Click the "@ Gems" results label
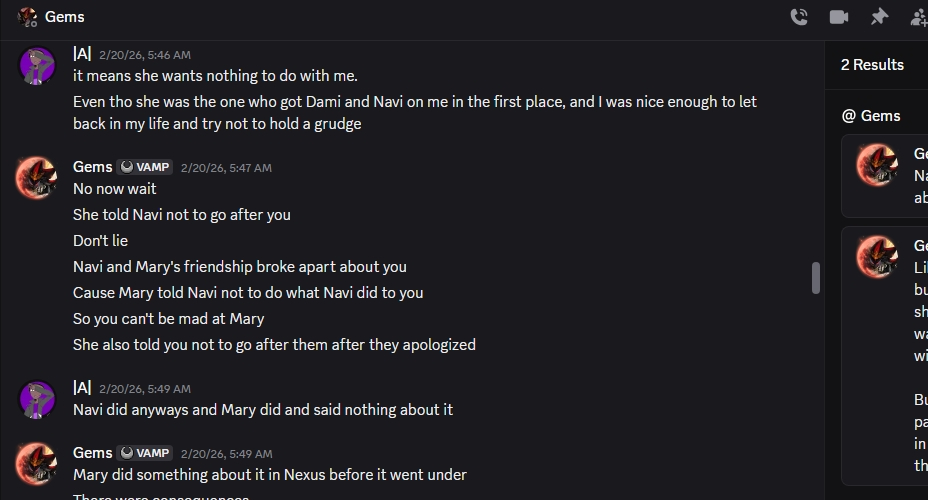928x500 pixels. [871, 116]
